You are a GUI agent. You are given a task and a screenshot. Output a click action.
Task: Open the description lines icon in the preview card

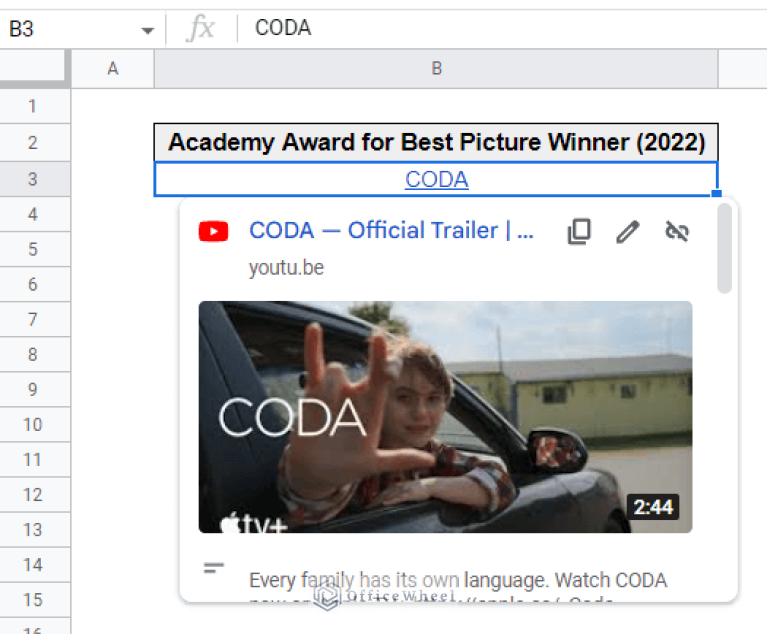[x=214, y=567]
